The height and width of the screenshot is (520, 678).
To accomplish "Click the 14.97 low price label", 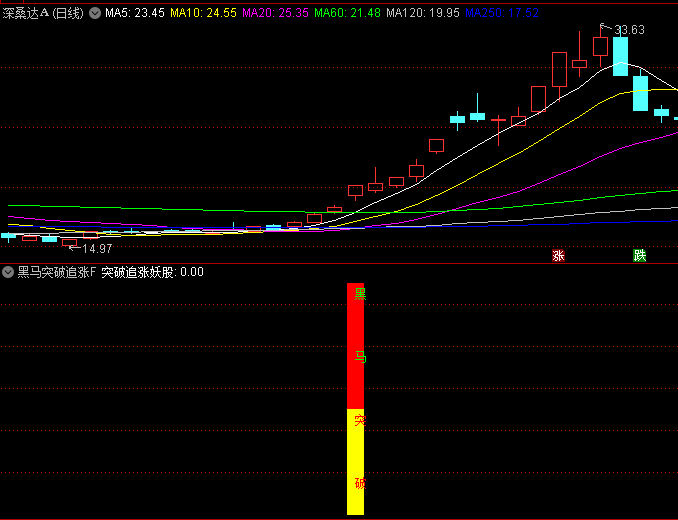I will pos(97,249).
